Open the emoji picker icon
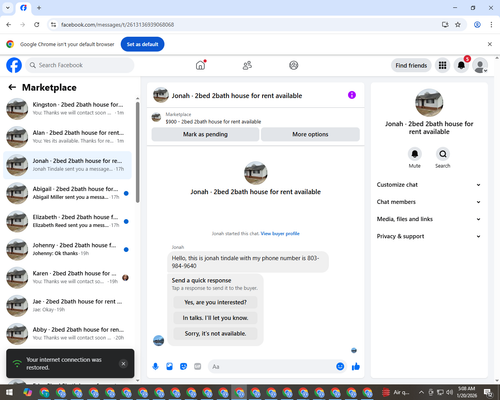This screenshot has height=400, width=500. coord(340,367)
